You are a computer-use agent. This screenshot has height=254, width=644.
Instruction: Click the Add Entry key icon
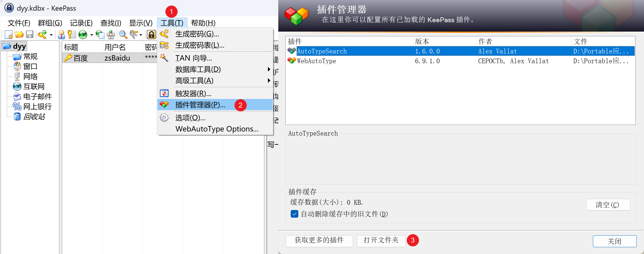(43, 35)
